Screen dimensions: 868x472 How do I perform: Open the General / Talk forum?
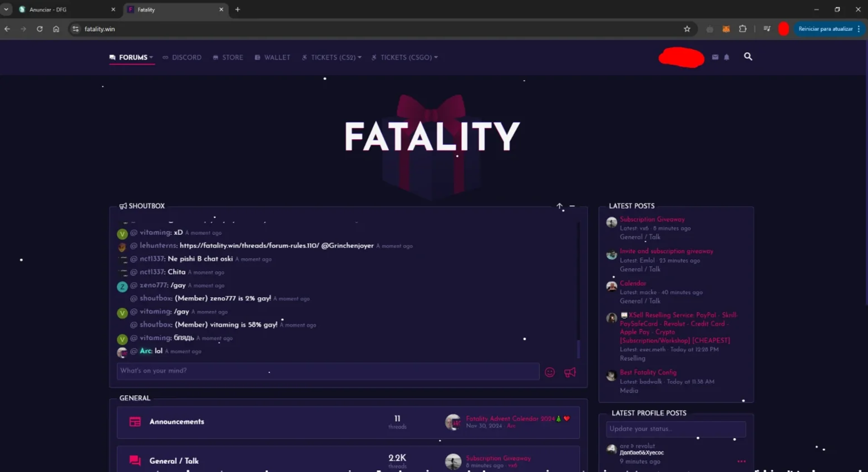pyautogui.click(x=174, y=461)
